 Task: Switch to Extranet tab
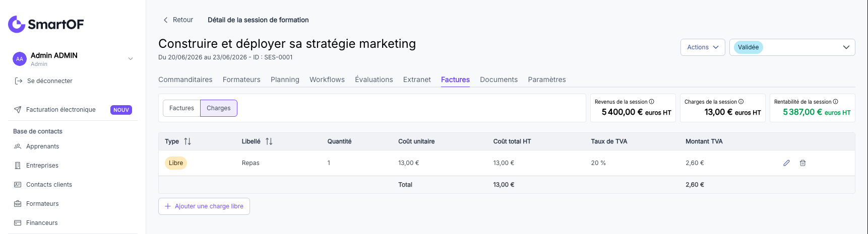[x=417, y=80]
